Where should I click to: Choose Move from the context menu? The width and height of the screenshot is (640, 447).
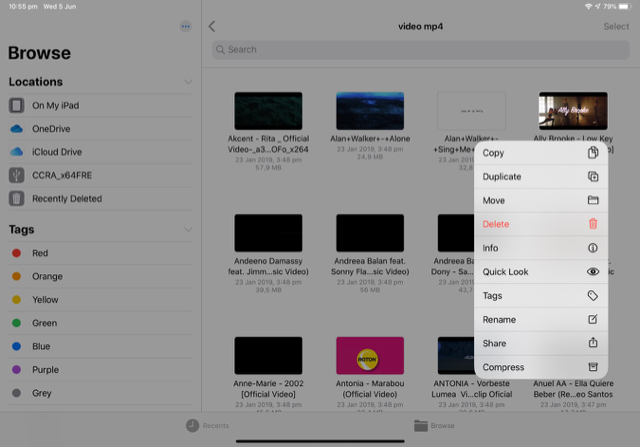click(541, 200)
